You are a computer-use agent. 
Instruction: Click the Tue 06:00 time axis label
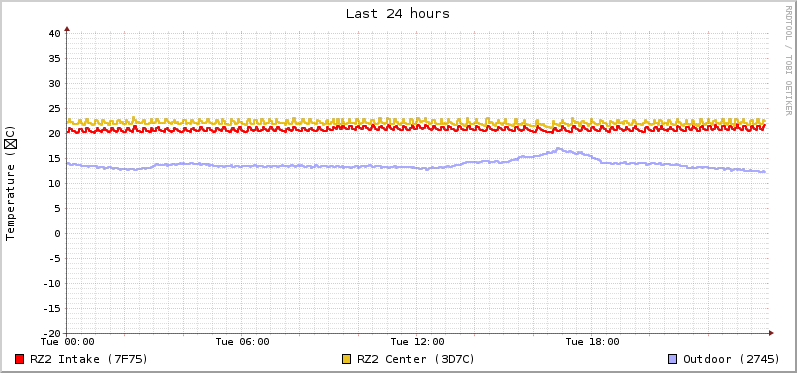(242, 342)
